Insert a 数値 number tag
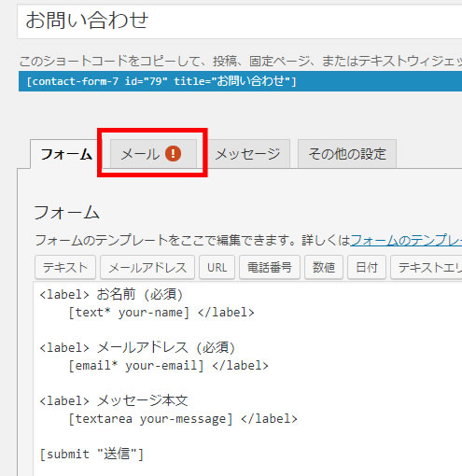The height and width of the screenshot is (476, 462). coord(324,267)
